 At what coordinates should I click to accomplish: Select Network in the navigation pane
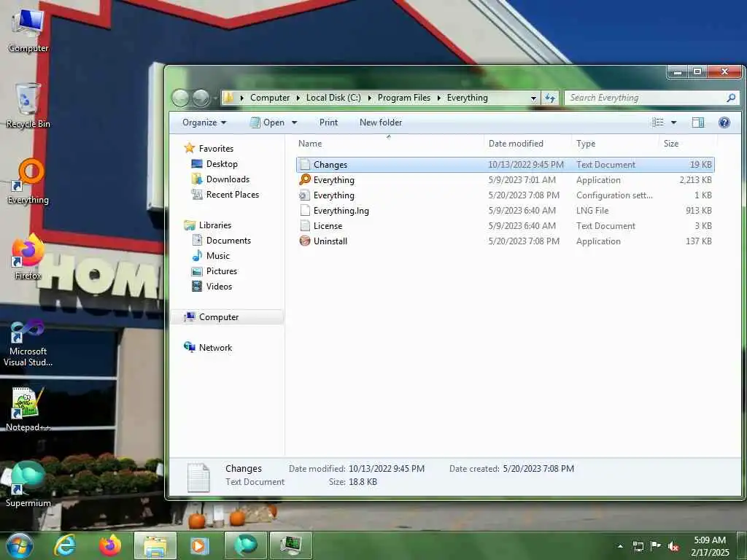coord(215,348)
